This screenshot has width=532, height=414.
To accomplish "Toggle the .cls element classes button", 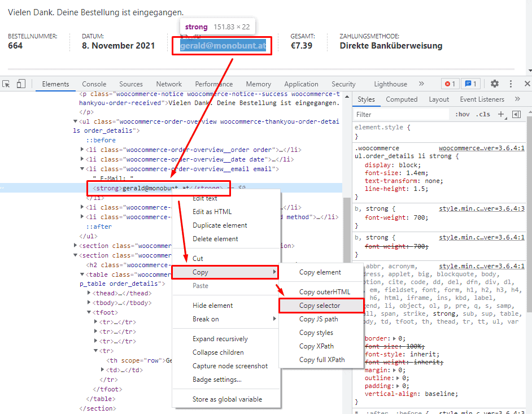I will [x=483, y=114].
